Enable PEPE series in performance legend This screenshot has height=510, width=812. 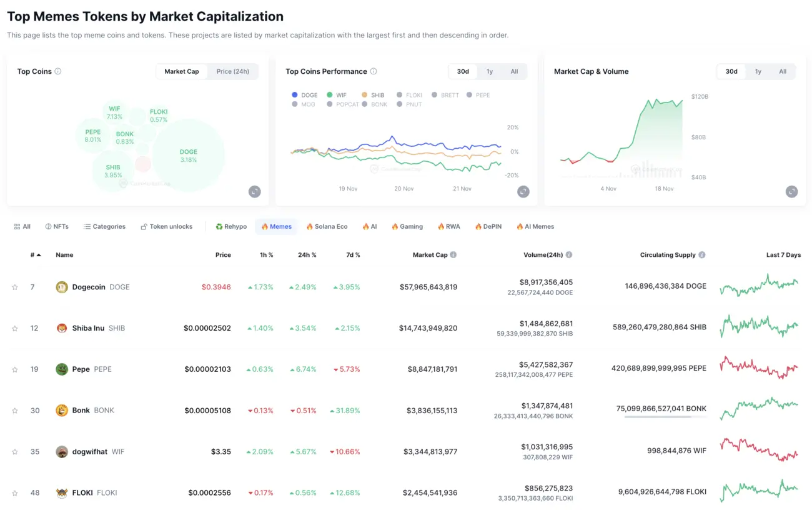coord(478,95)
